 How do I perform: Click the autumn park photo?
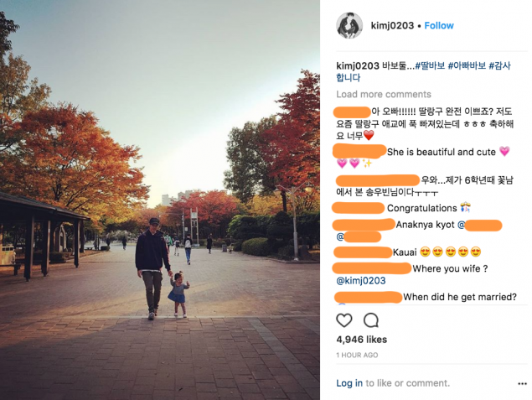(160, 200)
